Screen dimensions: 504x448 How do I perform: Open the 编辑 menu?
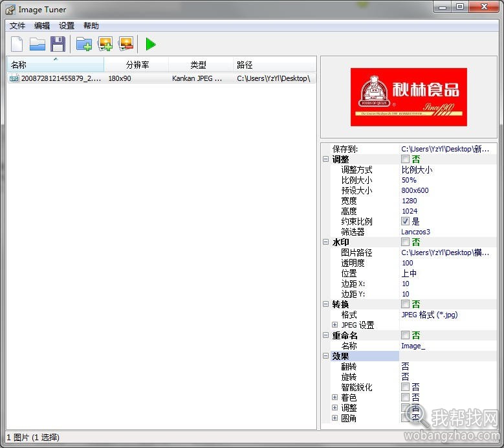tap(42, 26)
